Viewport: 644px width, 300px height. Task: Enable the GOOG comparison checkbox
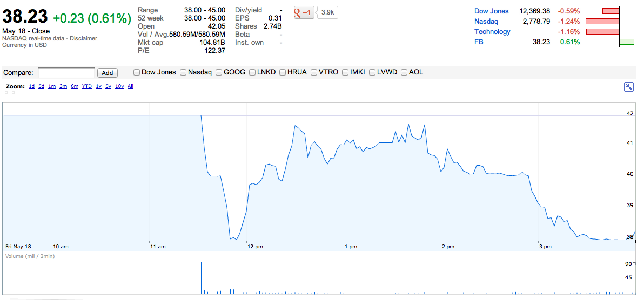[219, 72]
